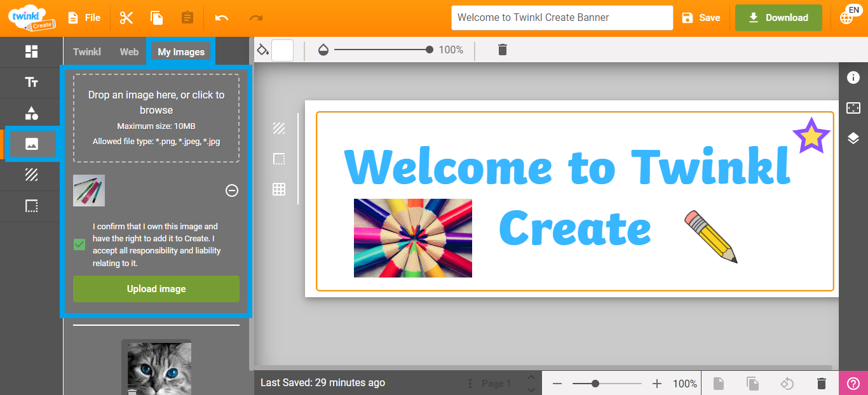Click the paint bucket fill icon
The width and height of the screenshot is (868, 395).
click(262, 50)
